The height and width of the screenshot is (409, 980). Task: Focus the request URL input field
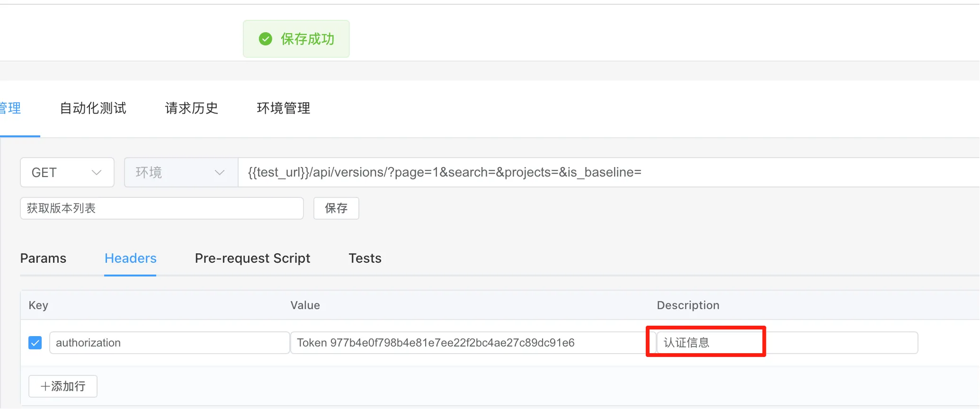tap(606, 172)
